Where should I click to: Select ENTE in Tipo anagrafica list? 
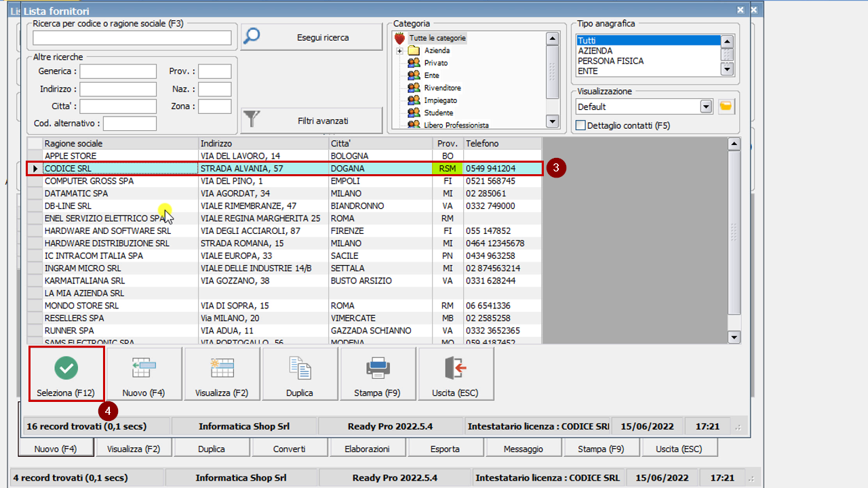pyautogui.click(x=648, y=70)
